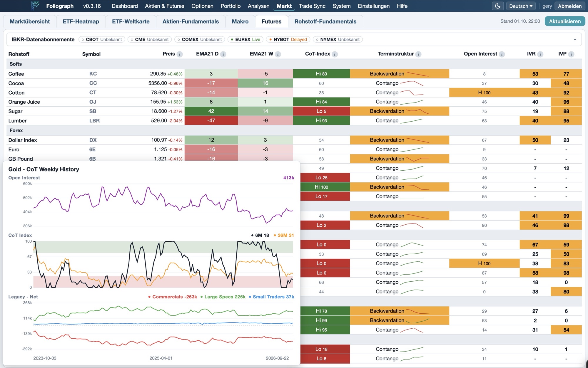The image size is (588, 368).
Task: Click the Cotton H 100 open interest cell
Action: (x=484, y=93)
